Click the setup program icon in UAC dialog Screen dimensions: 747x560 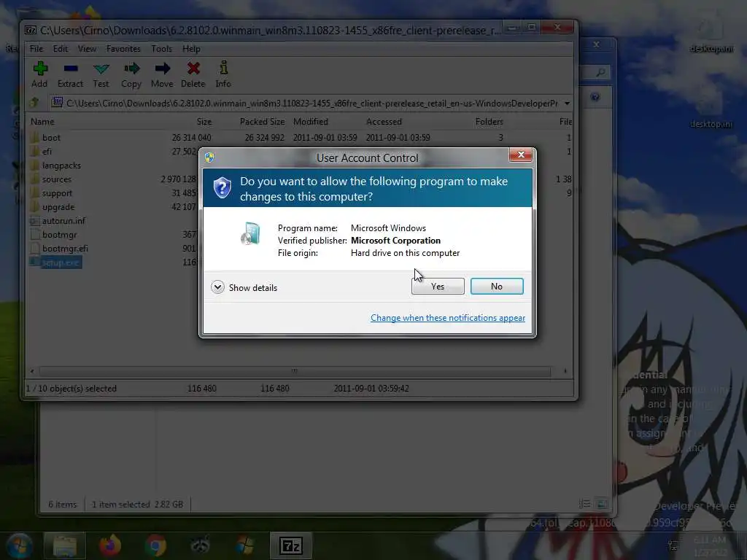251,233
